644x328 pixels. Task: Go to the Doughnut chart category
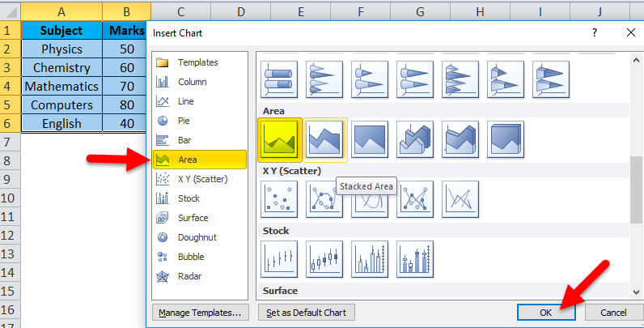[197, 237]
